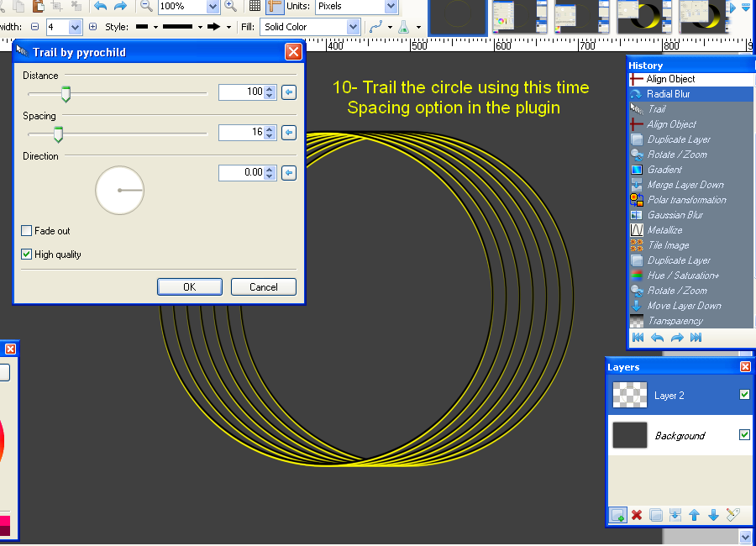Select the highlighted first image thumbnail
The image size is (756, 546).
[457, 17]
